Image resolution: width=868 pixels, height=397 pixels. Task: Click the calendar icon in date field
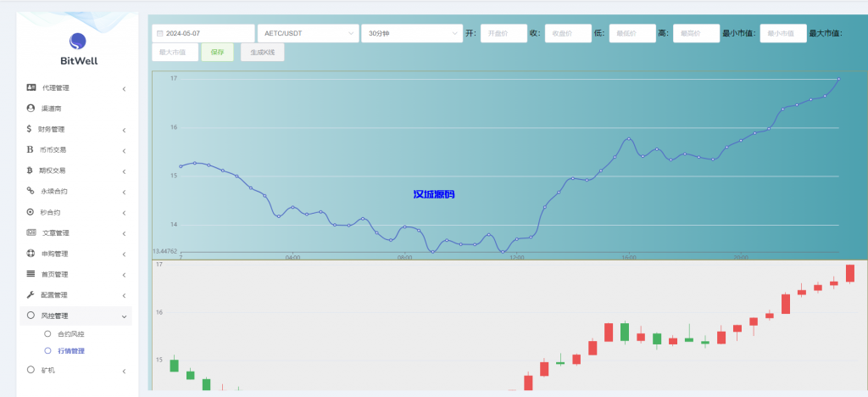(159, 34)
